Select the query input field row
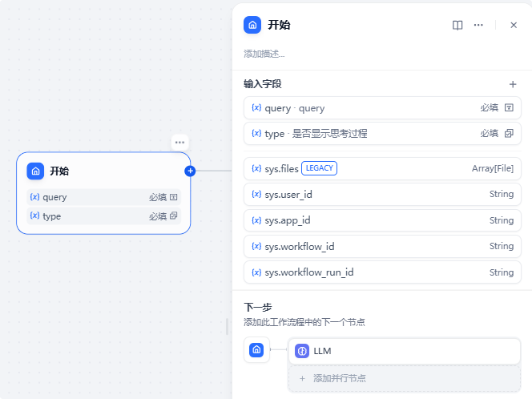Image resolution: width=532 pixels, height=399 pixels. 382,108
